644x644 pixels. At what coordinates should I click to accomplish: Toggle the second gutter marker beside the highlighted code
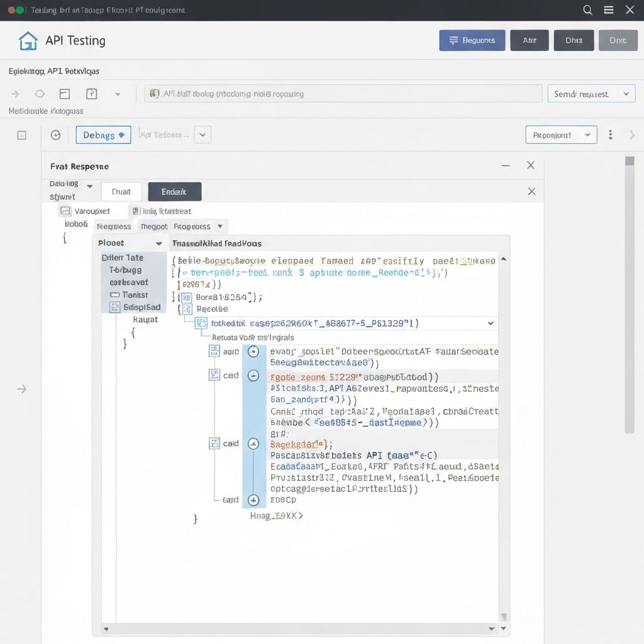pos(253,375)
